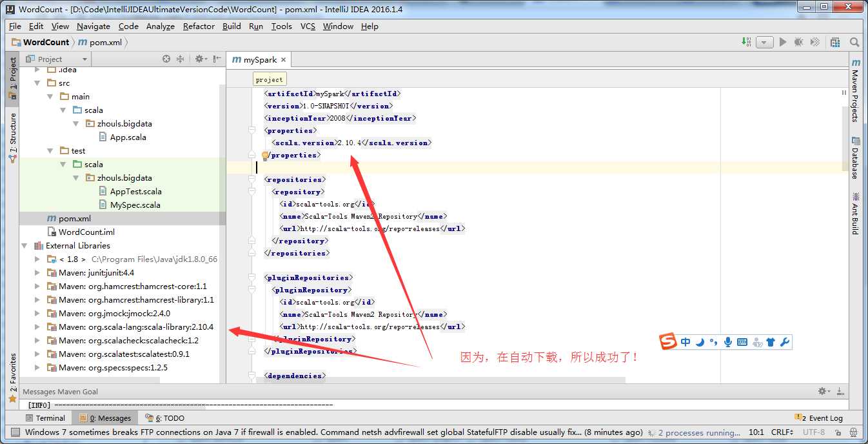Image resolution: width=868 pixels, height=444 pixels.
Task: Expand the .idea folder
Action: pyautogui.click(x=37, y=69)
